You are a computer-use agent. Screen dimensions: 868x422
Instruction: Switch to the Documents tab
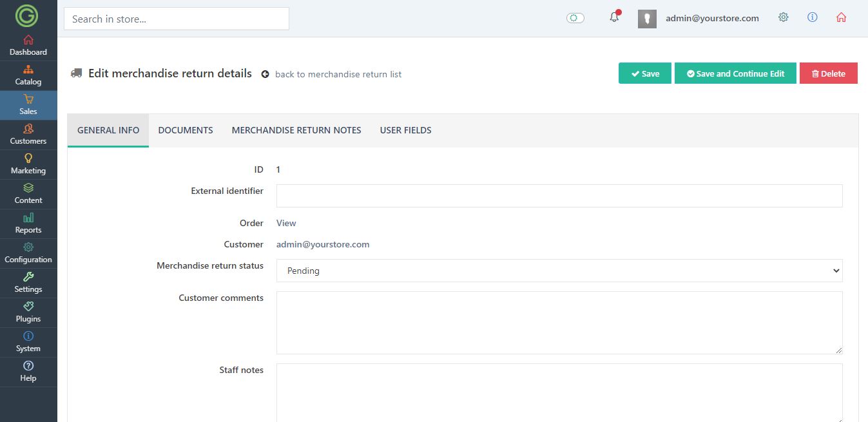coord(186,130)
